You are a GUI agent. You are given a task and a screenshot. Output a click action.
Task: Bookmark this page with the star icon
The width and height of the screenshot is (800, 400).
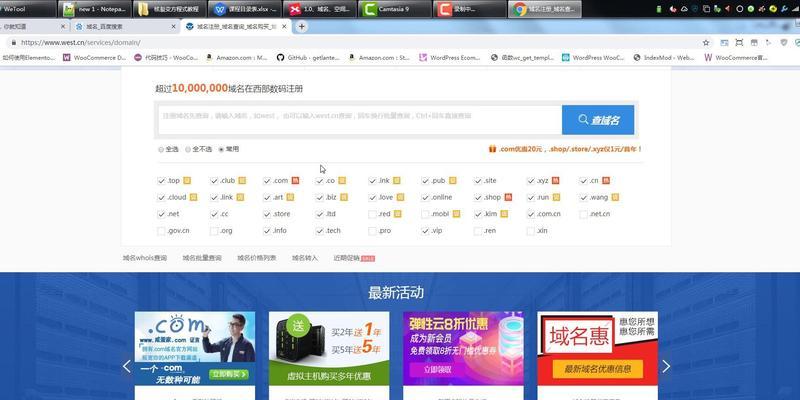click(x=706, y=43)
